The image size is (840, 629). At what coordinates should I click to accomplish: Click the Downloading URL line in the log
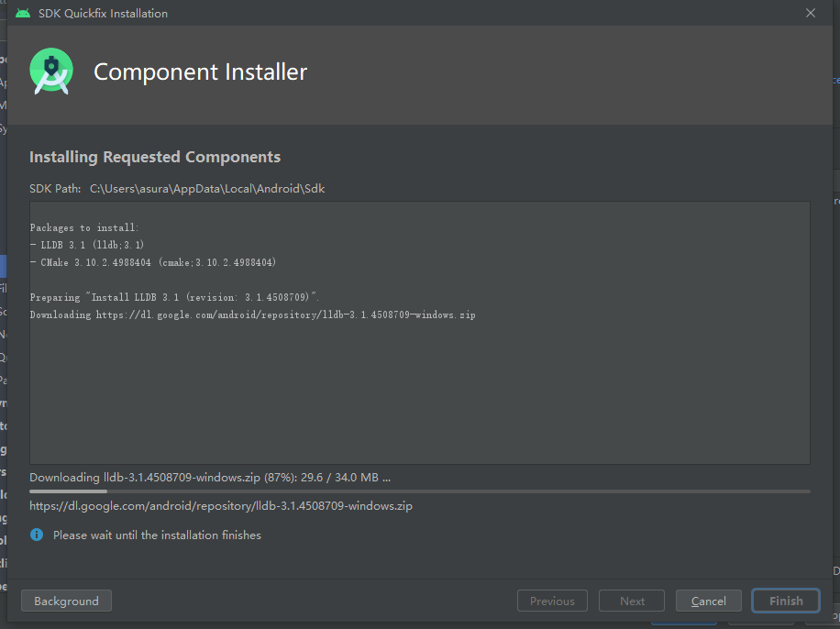[252, 314]
